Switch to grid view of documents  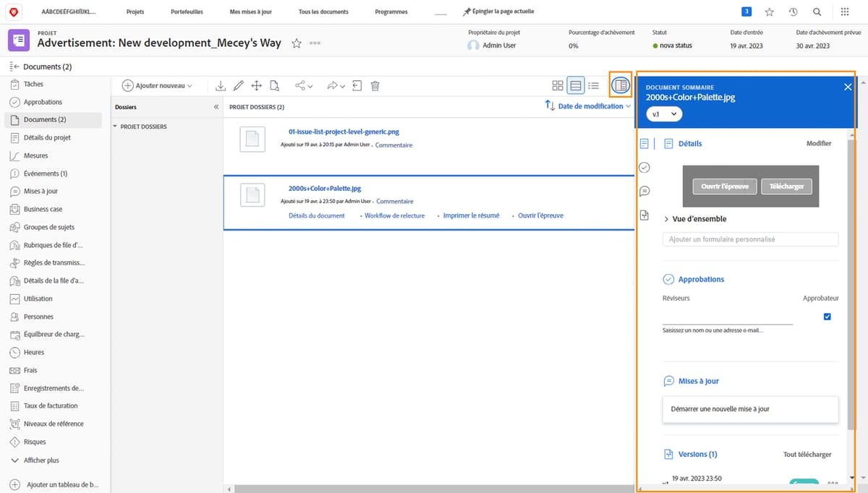(x=557, y=85)
